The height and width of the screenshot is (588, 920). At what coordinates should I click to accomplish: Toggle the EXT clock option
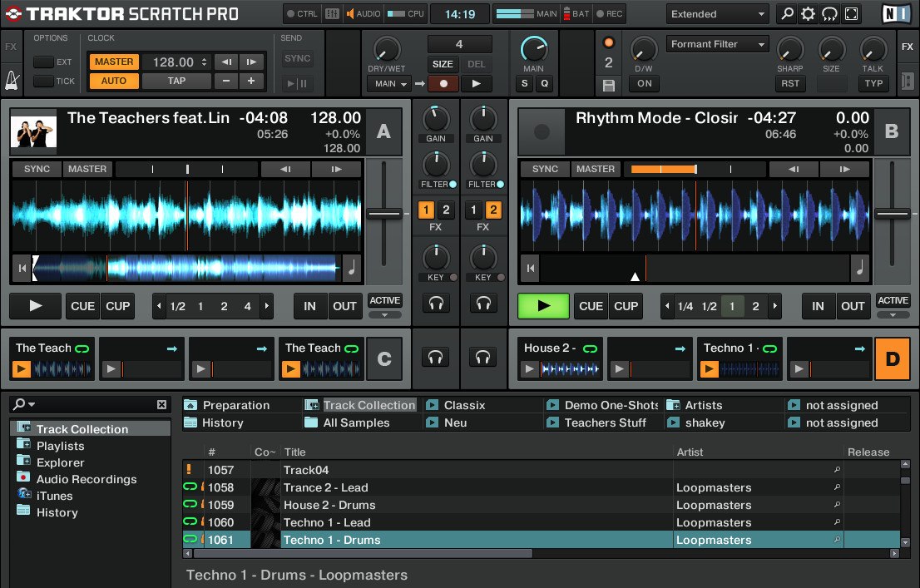click(43, 62)
